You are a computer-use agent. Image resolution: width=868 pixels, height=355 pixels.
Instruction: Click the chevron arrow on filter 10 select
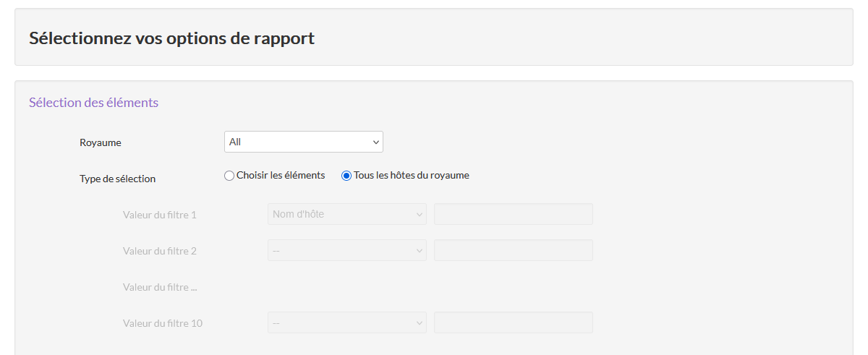pos(419,322)
